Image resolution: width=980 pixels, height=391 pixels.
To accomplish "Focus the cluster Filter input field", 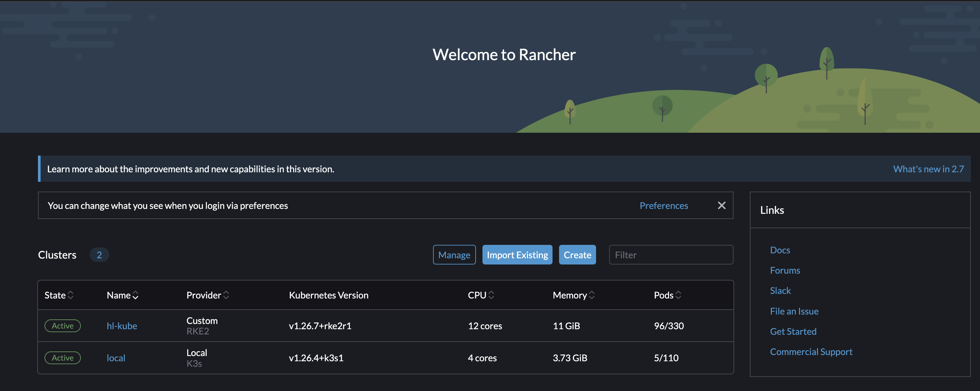I will [x=671, y=255].
